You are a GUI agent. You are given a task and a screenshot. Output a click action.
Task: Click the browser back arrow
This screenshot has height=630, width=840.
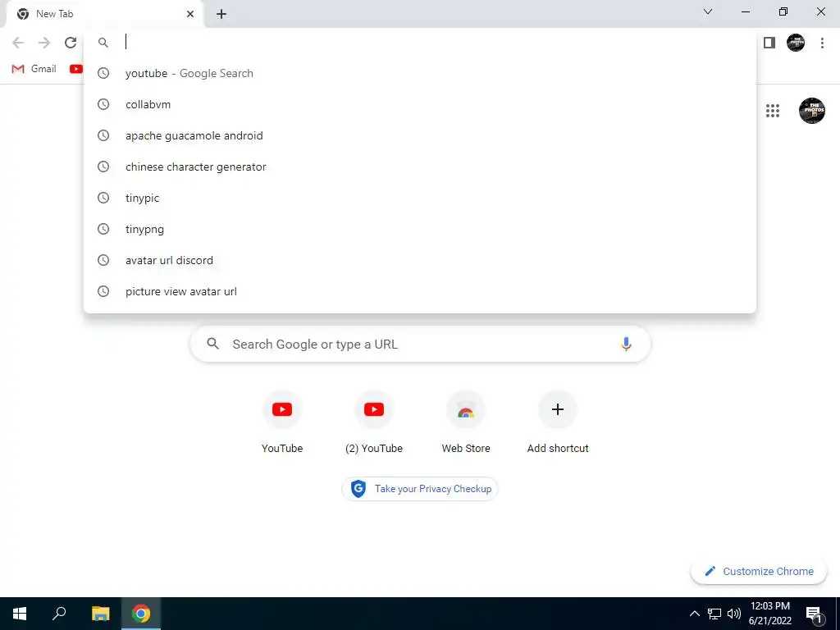click(x=18, y=43)
